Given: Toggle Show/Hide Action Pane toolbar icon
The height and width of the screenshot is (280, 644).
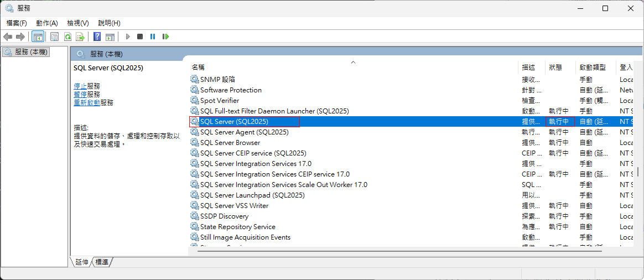Looking at the screenshot, I should point(110,37).
